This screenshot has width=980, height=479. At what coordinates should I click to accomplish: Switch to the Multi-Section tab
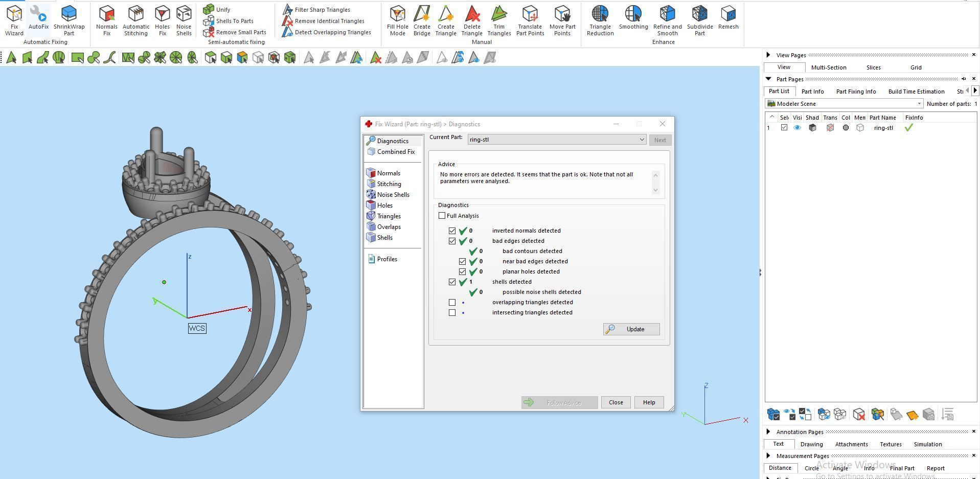coord(829,67)
